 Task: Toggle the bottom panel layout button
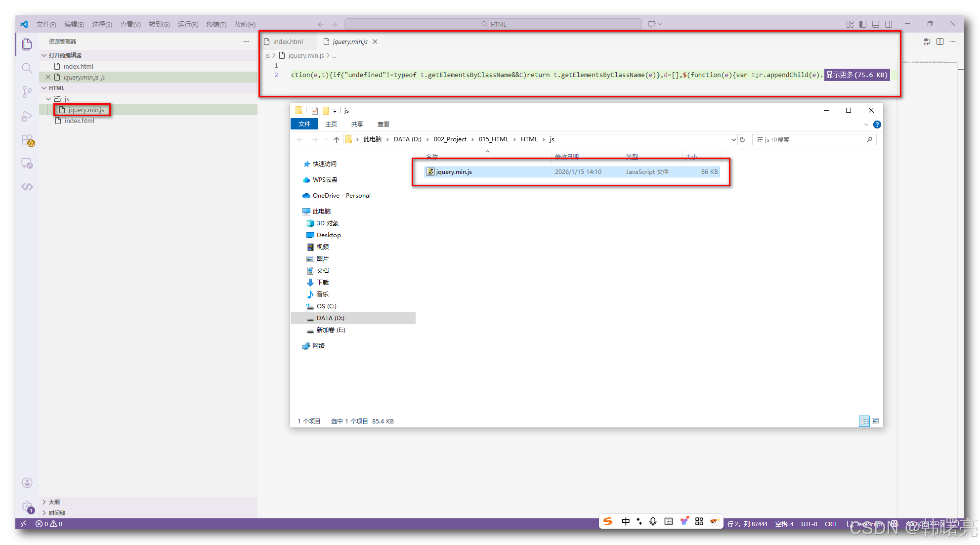point(875,24)
